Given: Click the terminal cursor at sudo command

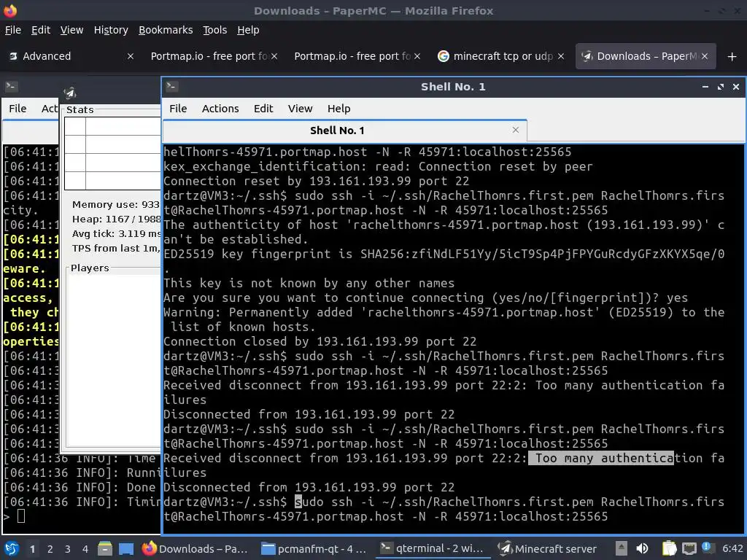Looking at the screenshot, I should [298, 502].
